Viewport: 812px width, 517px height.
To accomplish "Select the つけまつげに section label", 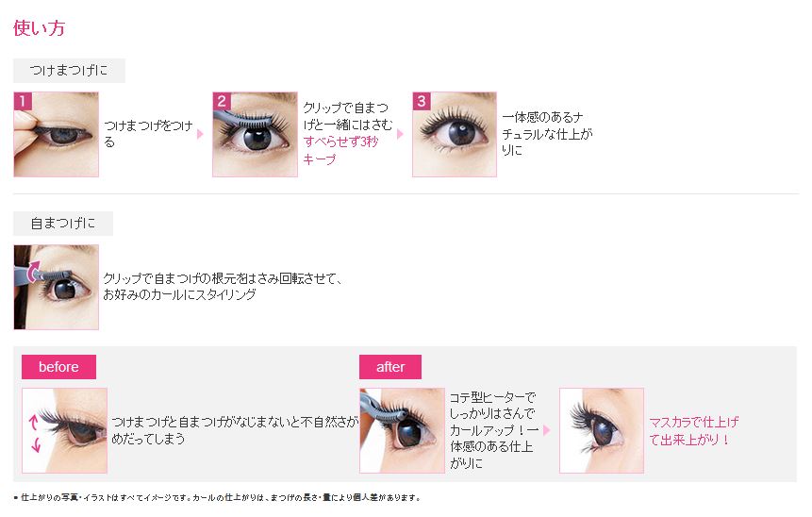I will tap(69, 71).
